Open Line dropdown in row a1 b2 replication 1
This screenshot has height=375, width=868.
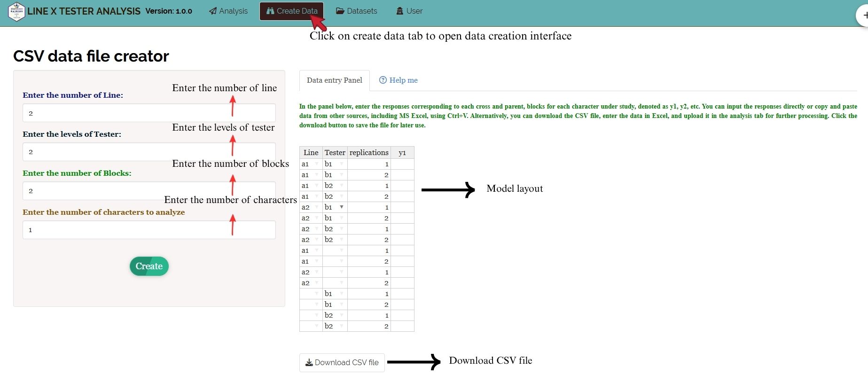pyautogui.click(x=317, y=186)
